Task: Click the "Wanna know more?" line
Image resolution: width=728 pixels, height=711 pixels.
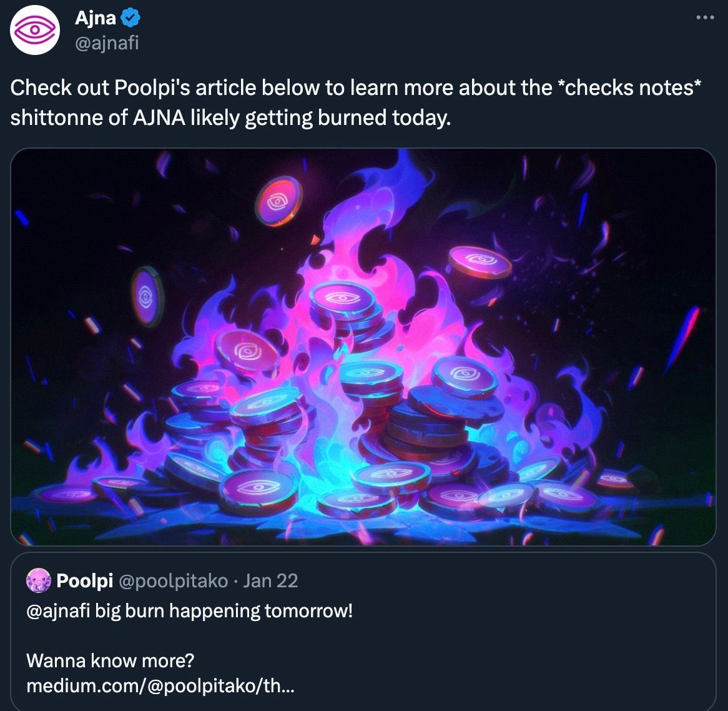Action: click(x=111, y=660)
